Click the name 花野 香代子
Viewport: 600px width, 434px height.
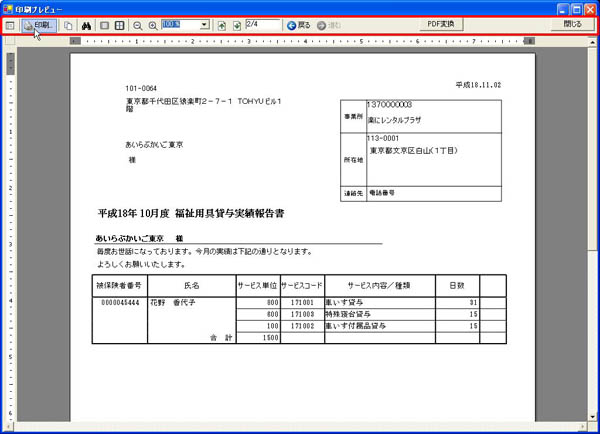pos(173,302)
